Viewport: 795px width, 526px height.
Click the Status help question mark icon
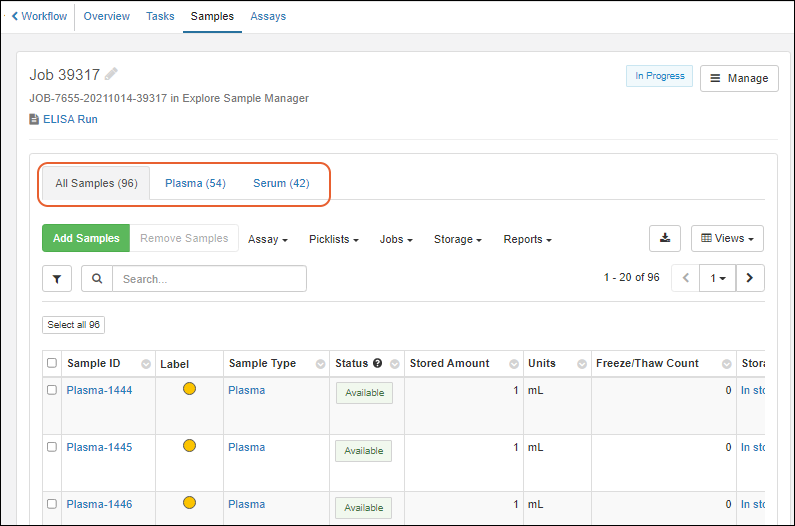[x=378, y=363]
